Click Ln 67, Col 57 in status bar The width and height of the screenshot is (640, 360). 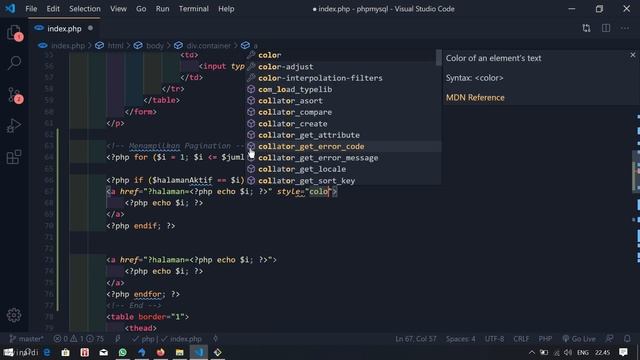(416, 339)
